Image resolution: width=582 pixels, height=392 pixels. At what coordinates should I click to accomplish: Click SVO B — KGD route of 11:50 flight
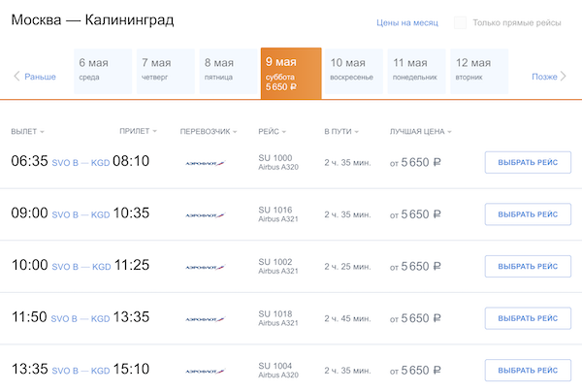[81, 318]
